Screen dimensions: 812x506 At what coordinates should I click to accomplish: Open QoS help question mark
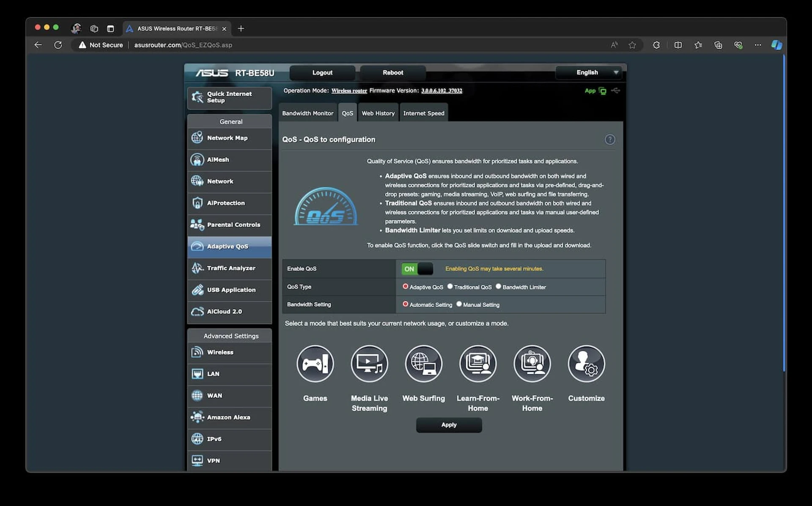point(610,139)
